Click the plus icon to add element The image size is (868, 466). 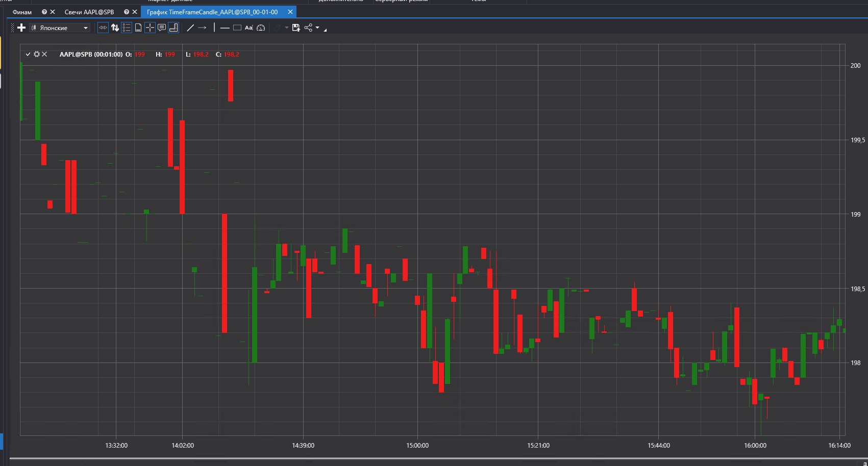pyautogui.click(x=21, y=28)
